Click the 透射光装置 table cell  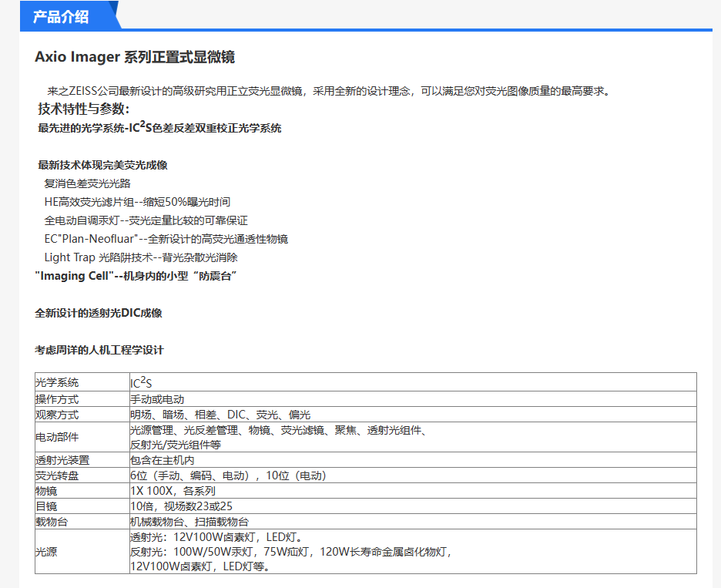pyautogui.click(x=82, y=460)
